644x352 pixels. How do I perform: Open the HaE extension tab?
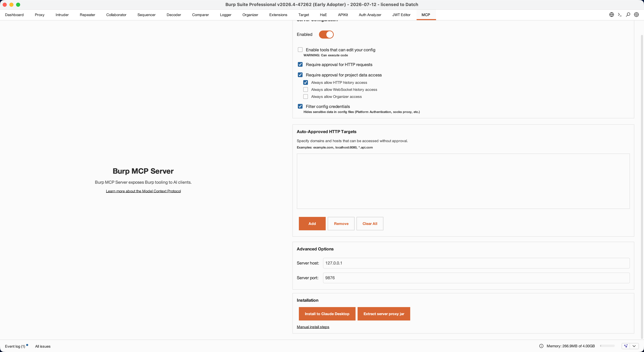click(x=323, y=15)
